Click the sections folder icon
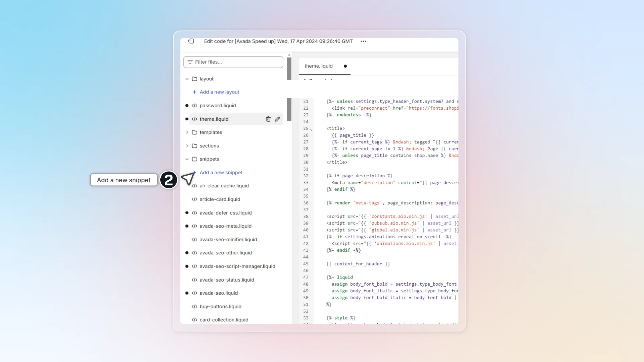This screenshot has height=362, width=644. tap(195, 146)
